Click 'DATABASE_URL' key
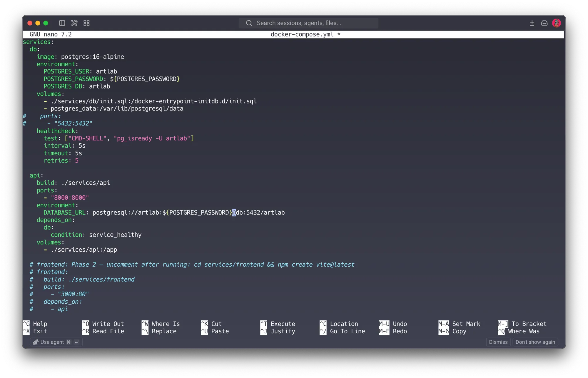Screen dimensions: 588x378 point(65,213)
